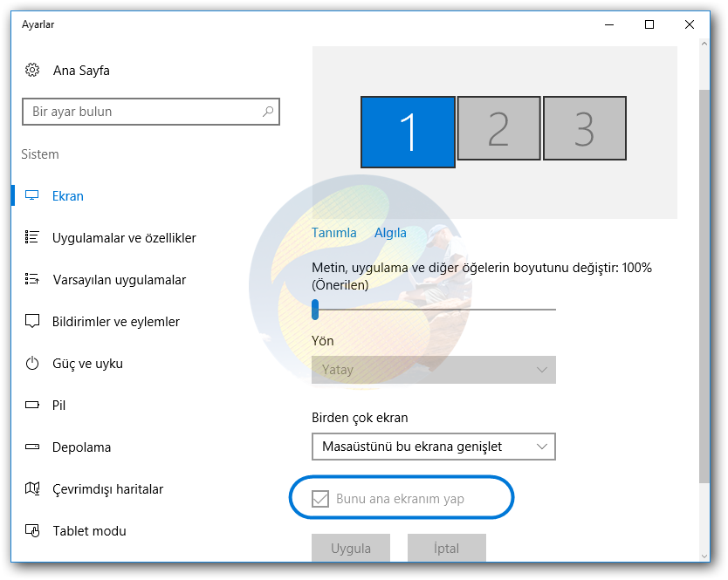This screenshot has height=580, width=728.
Task: Click the Ekran monitor icon
Action: pyautogui.click(x=32, y=195)
